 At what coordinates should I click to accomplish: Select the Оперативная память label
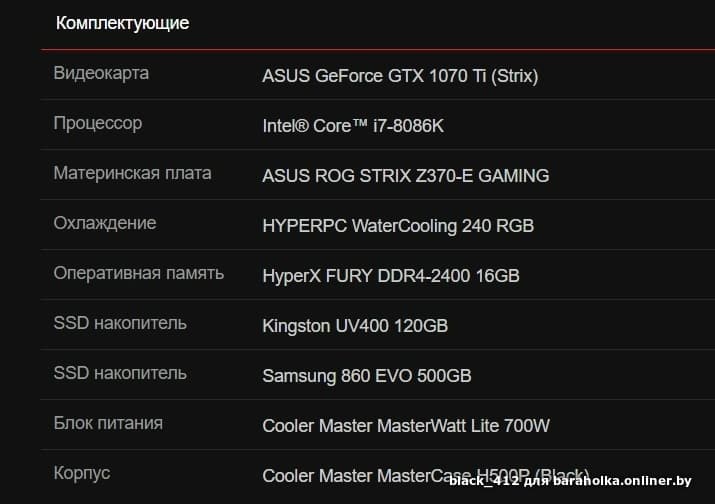[x=139, y=273]
